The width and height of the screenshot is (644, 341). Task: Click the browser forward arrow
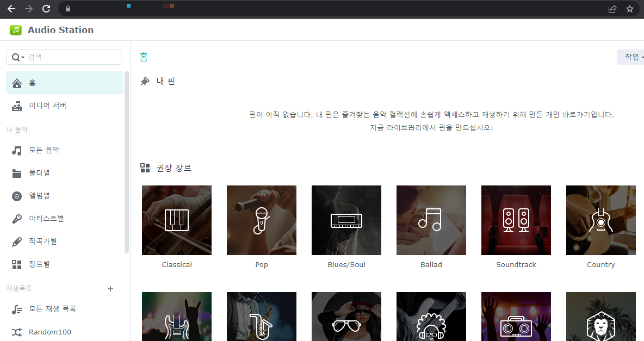[x=29, y=9]
